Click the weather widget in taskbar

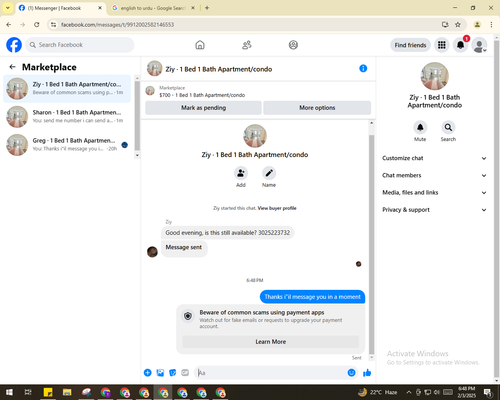(x=377, y=392)
